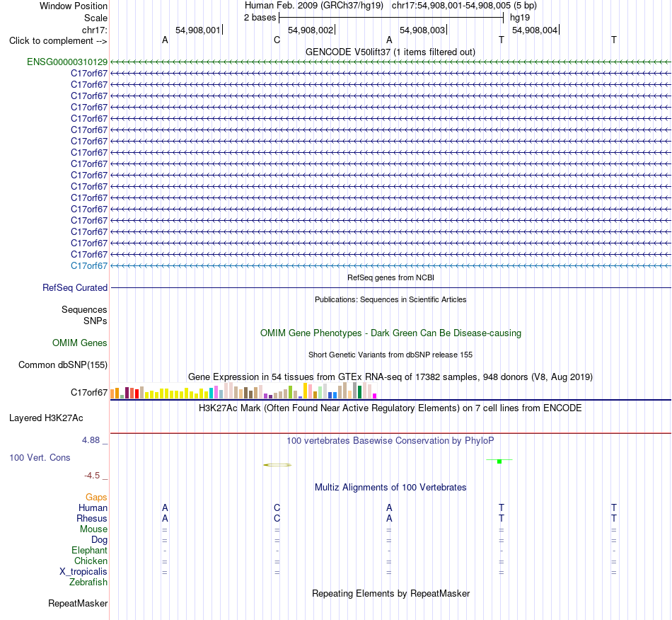Viewport: 672px width, 620px height.
Task: Click the Sequences track label
Action: click(x=84, y=309)
